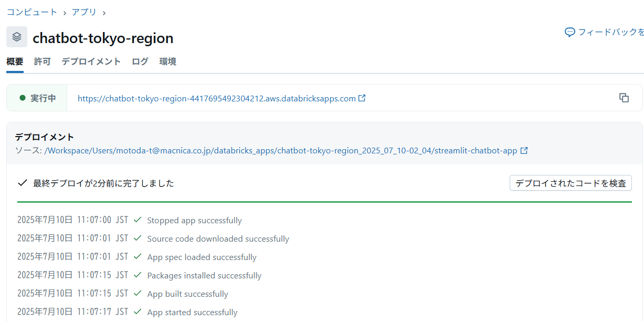Click Stopped app successfully log text
This screenshot has height=322, width=644.
pos(195,221)
